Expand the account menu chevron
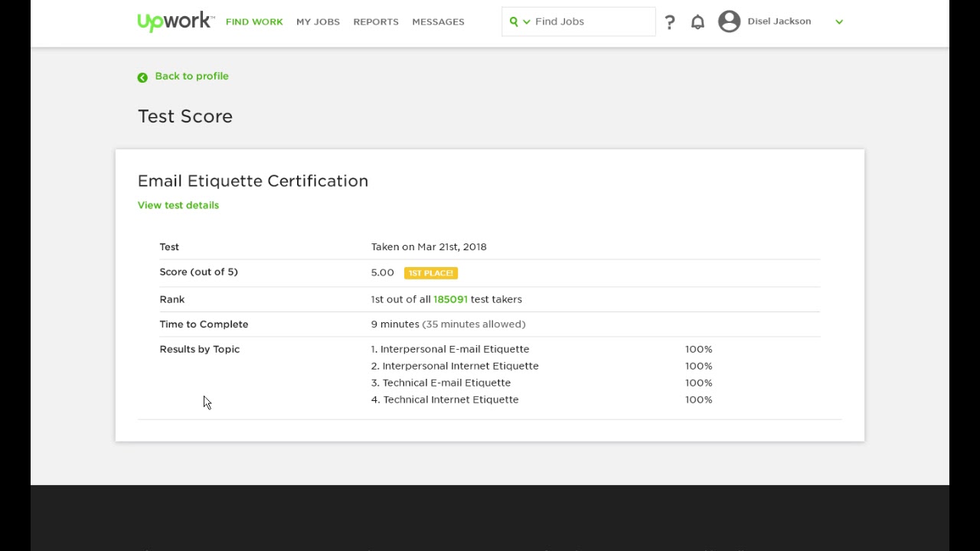 coord(839,22)
